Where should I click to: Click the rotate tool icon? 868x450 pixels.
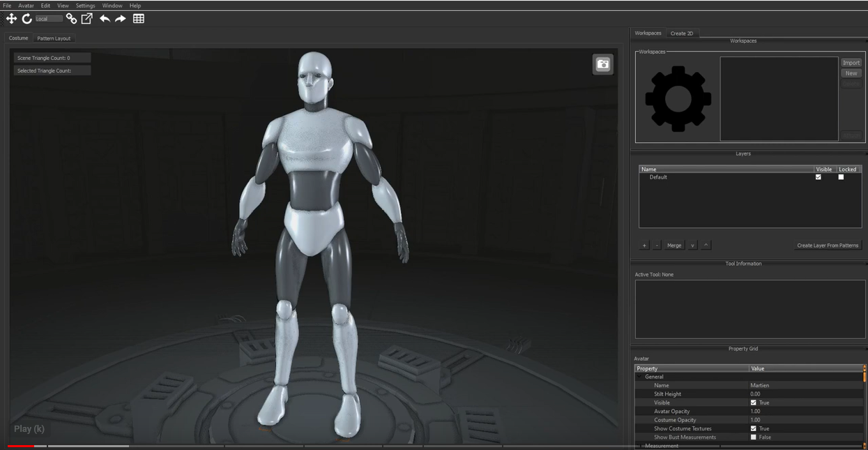27,19
